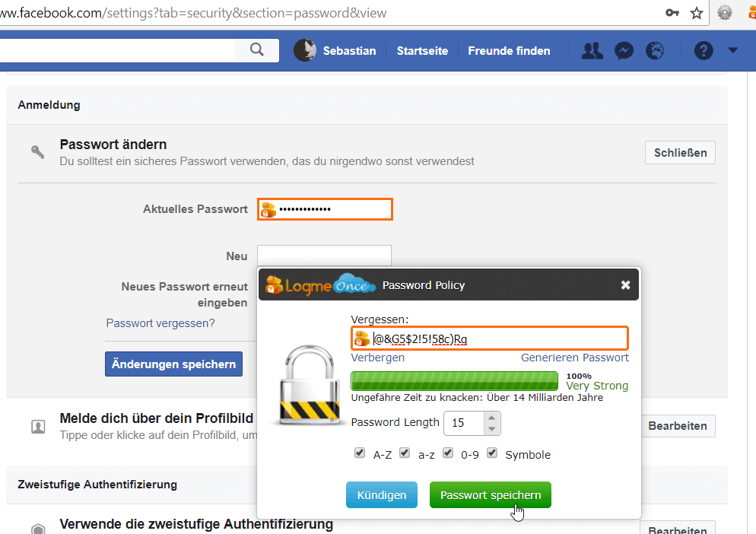756x534 pixels.
Task: Expand the account menu dropdown arrow
Action: pyautogui.click(x=733, y=50)
